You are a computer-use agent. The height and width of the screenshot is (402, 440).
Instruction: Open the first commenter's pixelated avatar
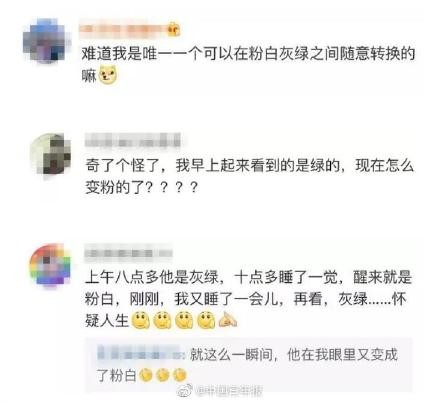coord(47,41)
